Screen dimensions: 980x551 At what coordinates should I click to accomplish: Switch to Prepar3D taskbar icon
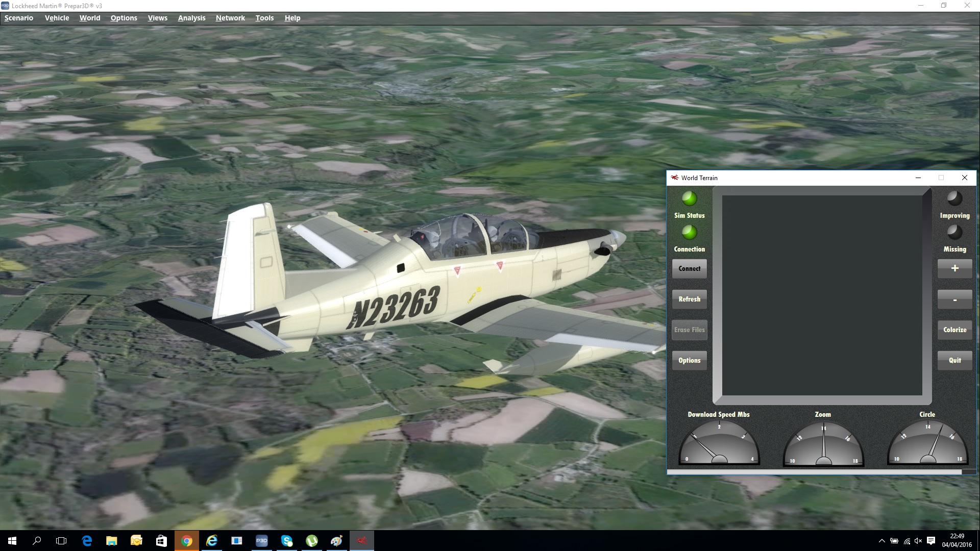262,541
